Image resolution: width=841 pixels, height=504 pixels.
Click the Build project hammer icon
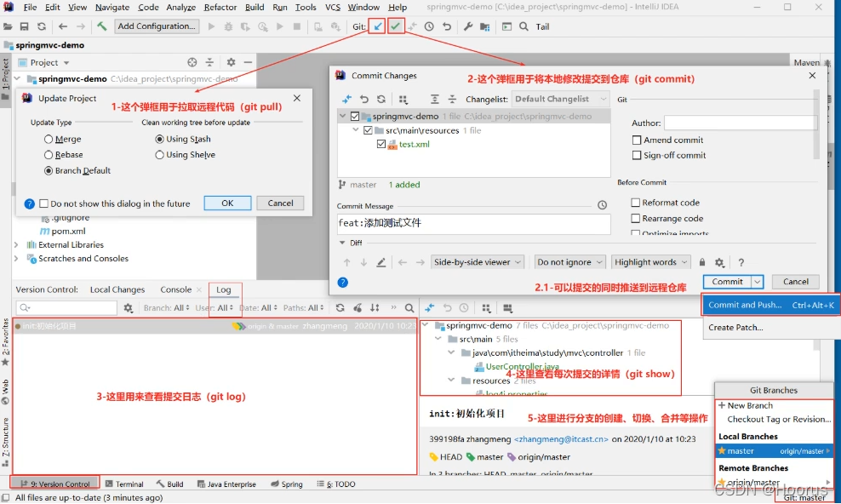pyautogui.click(x=102, y=26)
